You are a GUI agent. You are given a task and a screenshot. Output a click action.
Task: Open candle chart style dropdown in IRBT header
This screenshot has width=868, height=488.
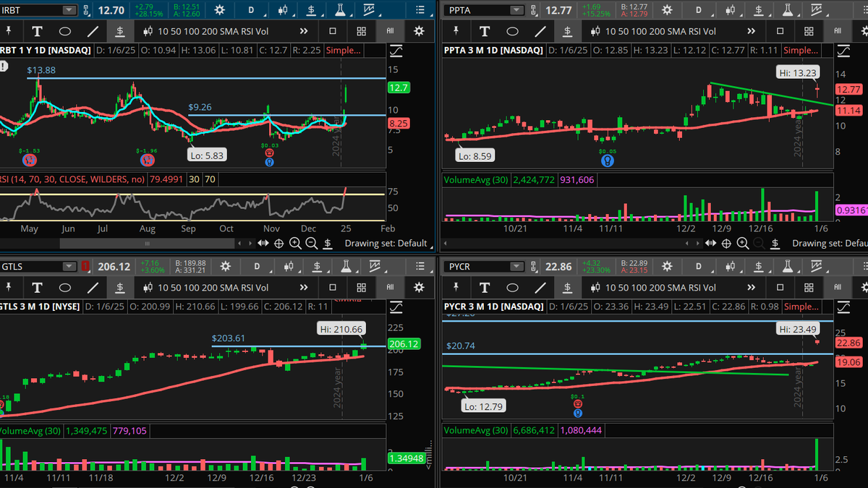[x=283, y=10]
